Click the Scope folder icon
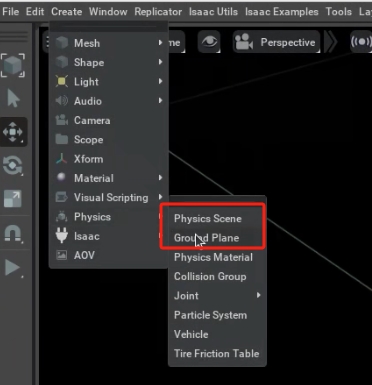Screen dimensions: 372x385 62,139
